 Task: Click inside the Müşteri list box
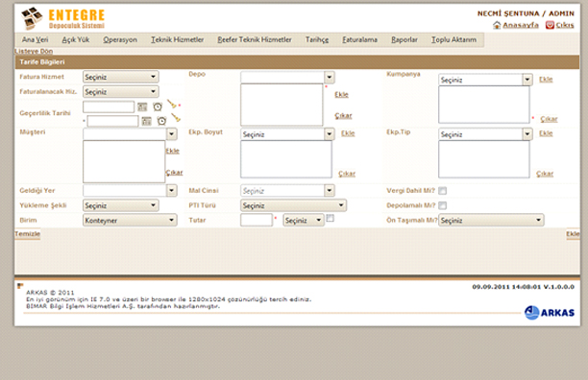click(124, 162)
